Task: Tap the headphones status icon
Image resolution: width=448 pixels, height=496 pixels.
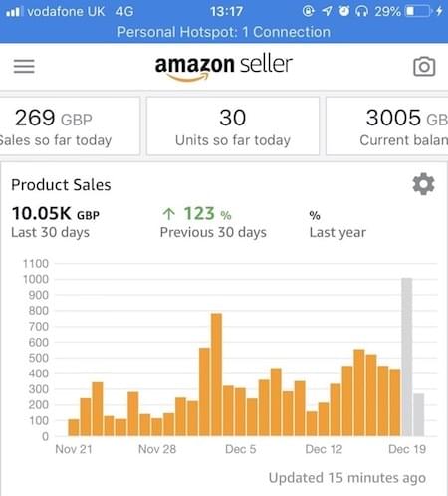Action: pyautogui.click(x=361, y=11)
